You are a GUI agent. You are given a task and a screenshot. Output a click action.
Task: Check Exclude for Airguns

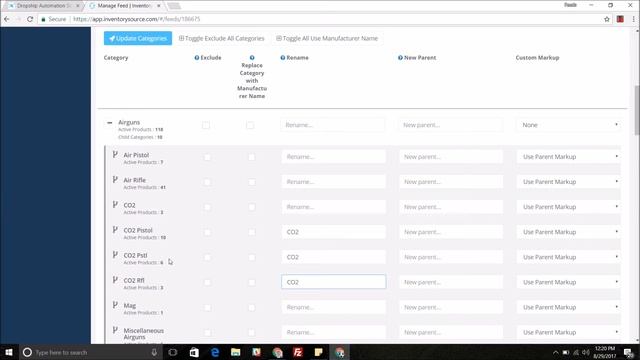coord(206,125)
